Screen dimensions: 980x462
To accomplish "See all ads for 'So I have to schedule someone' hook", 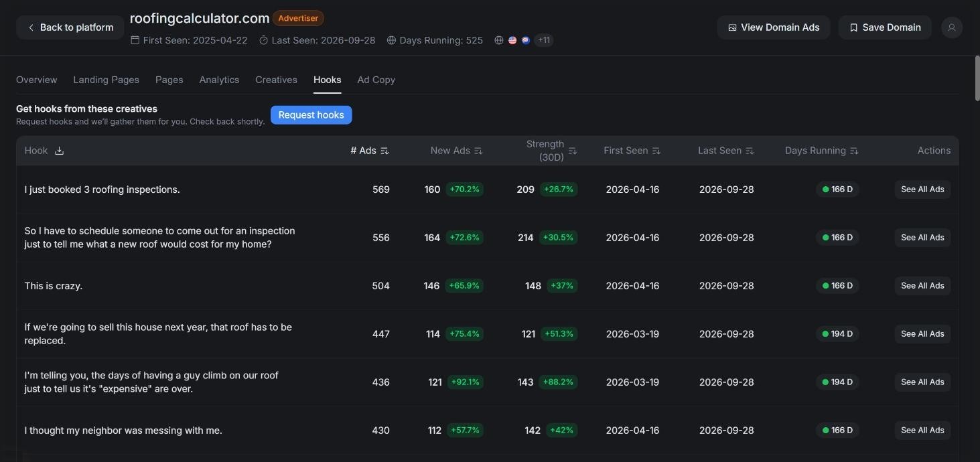I will 922,238.
